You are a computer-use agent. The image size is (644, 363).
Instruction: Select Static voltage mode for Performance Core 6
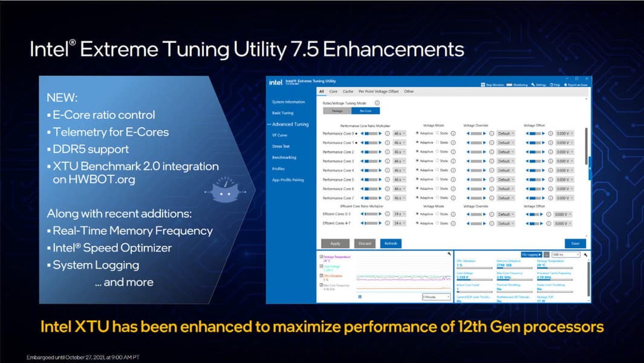click(437, 189)
